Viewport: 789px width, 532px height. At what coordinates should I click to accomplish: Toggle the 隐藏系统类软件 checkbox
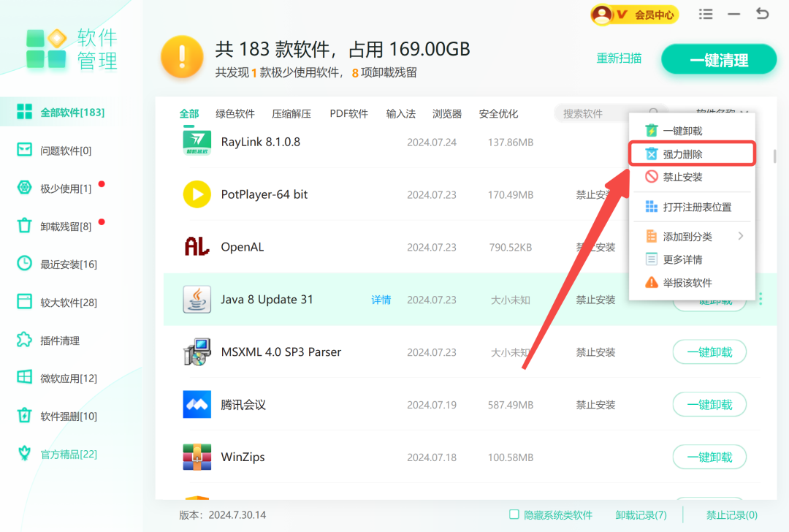(x=514, y=514)
